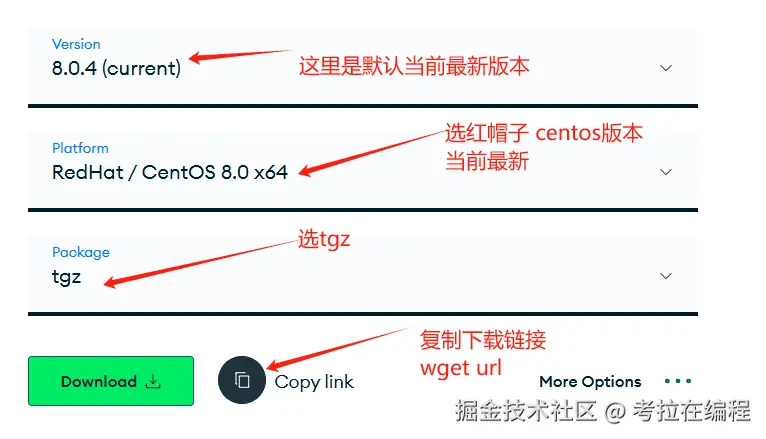Click the circular Copy link icon
The height and width of the screenshot is (439, 766).
tap(242, 380)
